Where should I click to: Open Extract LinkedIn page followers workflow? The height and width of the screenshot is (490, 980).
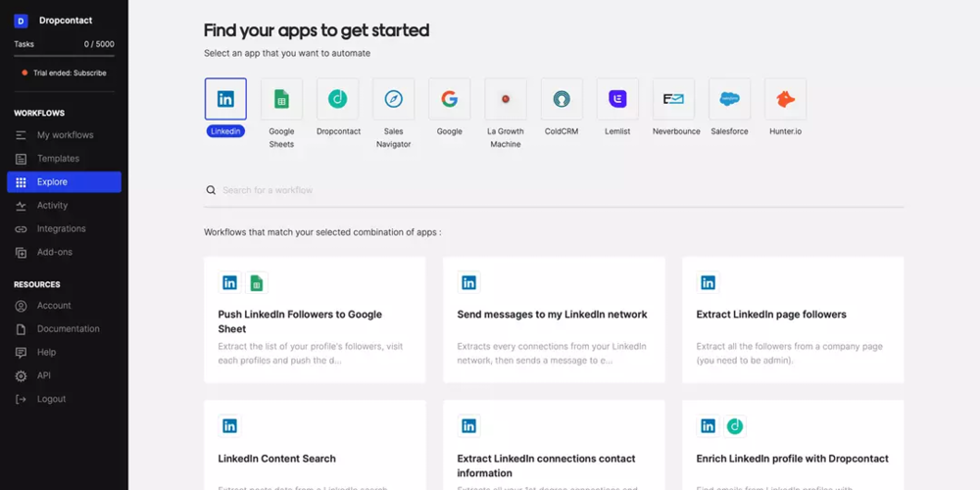(x=793, y=319)
